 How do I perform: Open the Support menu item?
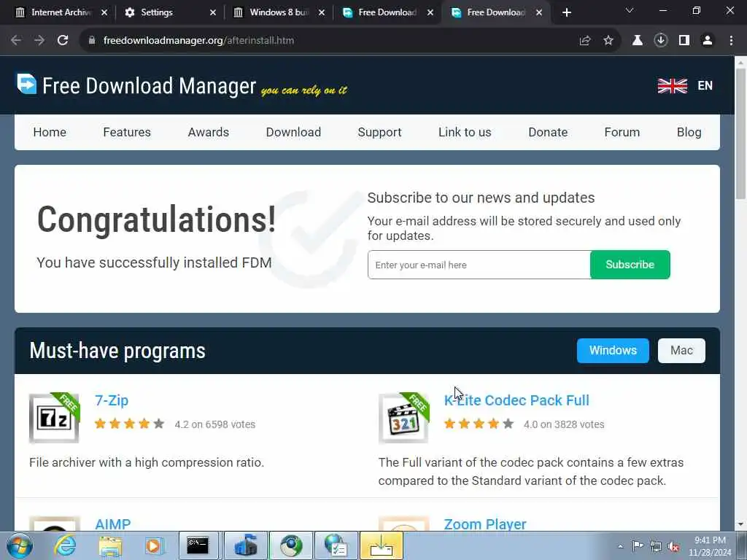pyautogui.click(x=379, y=133)
